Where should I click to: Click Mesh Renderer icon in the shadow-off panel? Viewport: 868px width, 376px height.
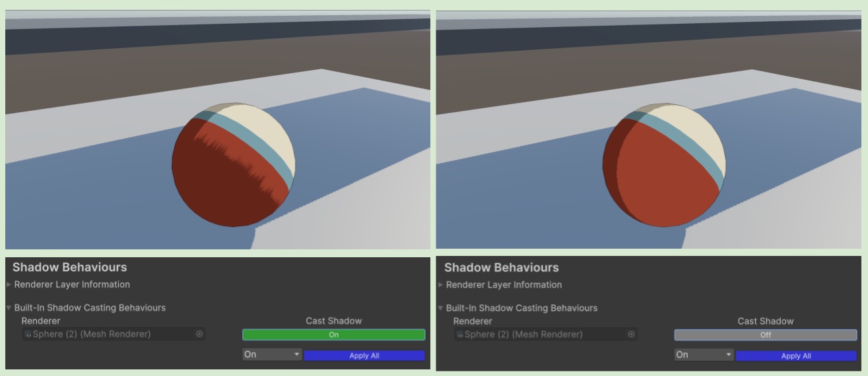click(x=459, y=334)
